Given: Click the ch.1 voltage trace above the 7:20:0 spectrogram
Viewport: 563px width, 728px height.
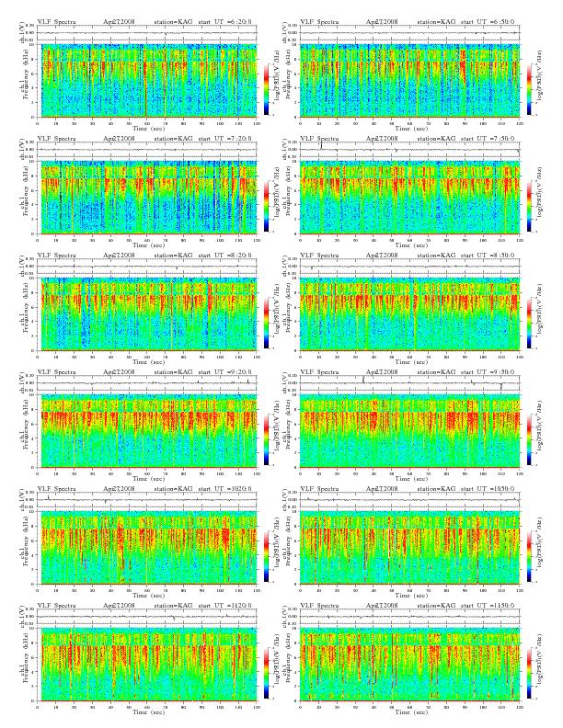Looking at the screenshot, I should click(x=147, y=150).
